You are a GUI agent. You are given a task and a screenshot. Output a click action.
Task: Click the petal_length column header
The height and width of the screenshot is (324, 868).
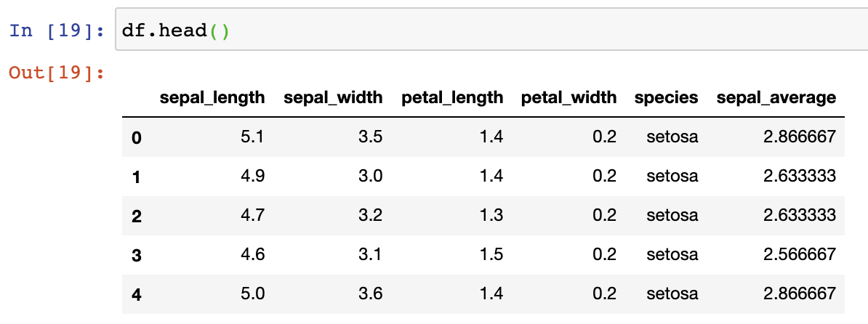[x=452, y=97]
